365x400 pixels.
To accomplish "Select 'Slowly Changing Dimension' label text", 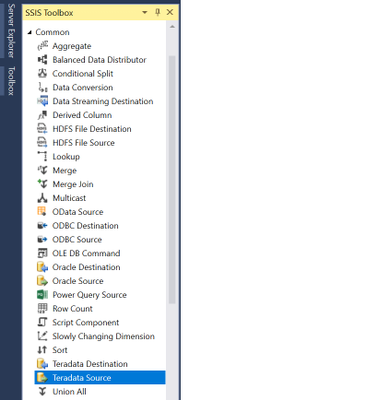I will pos(103,336).
